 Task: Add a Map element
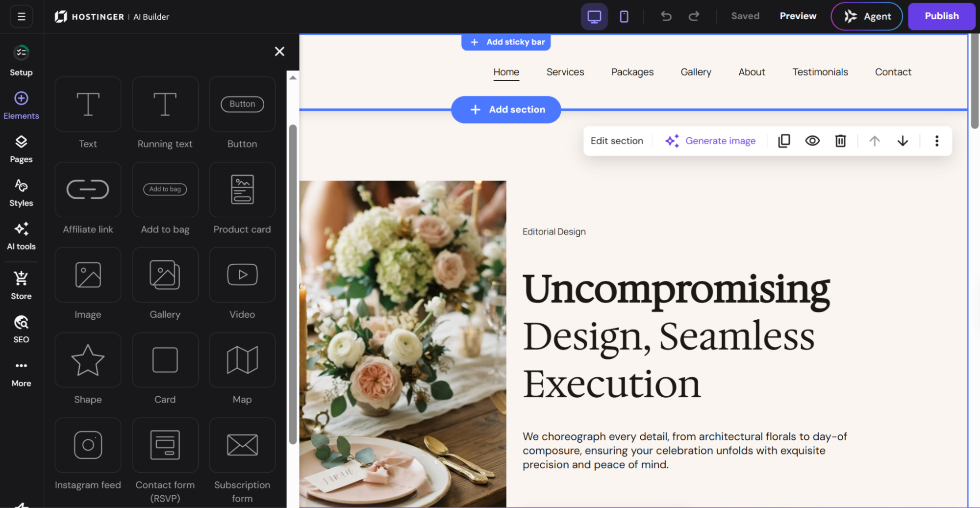[242, 360]
